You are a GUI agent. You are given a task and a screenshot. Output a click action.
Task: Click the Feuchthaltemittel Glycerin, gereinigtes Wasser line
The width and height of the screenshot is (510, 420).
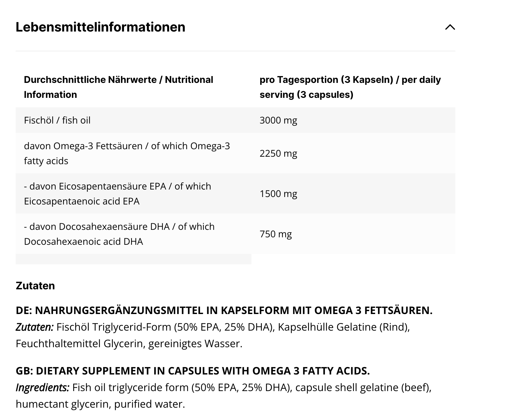pyautogui.click(x=129, y=344)
